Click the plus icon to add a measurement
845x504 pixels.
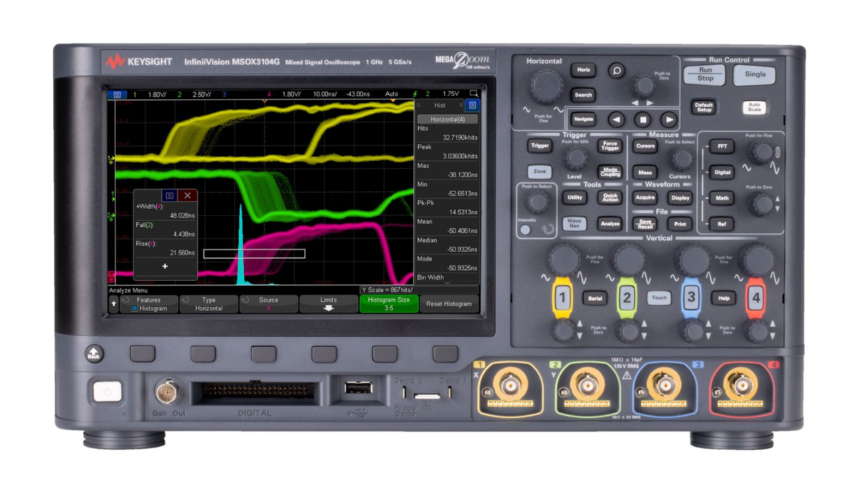click(x=165, y=266)
